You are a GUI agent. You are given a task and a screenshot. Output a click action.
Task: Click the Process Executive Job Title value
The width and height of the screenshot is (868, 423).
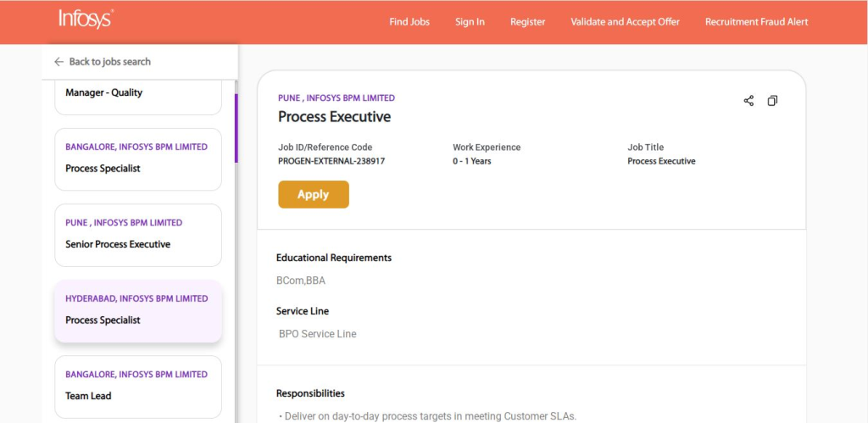point(661,161)
